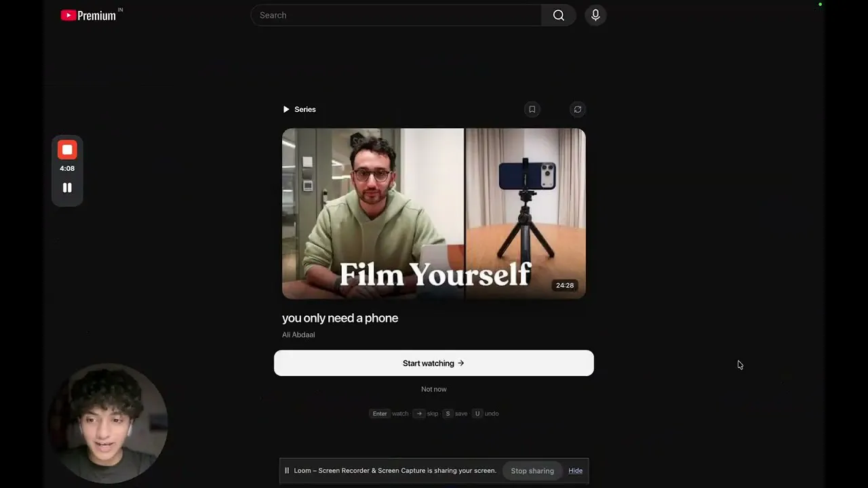Click the 24:28 duration badge
Screen dimensions: 868x488
point(565,285)
